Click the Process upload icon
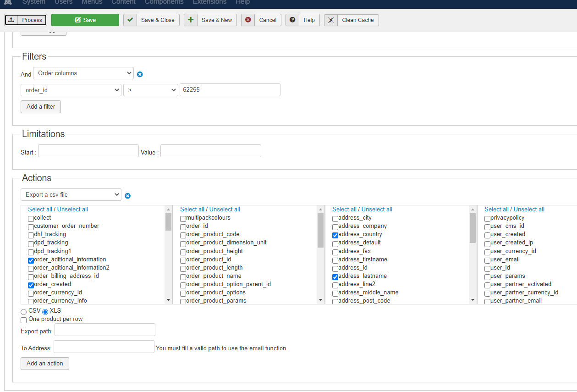Screen dimensions: 577x392 click(11, 20)
